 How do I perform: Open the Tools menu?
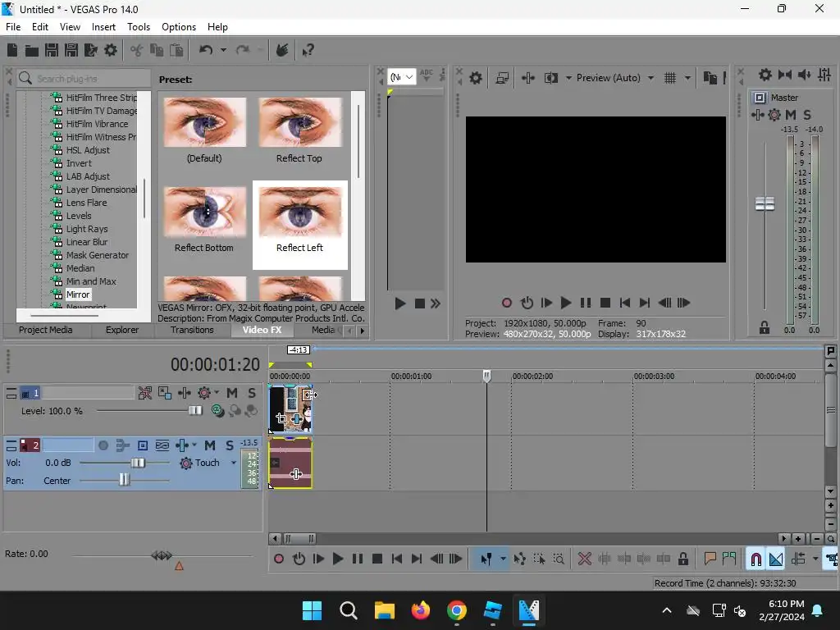138,27
